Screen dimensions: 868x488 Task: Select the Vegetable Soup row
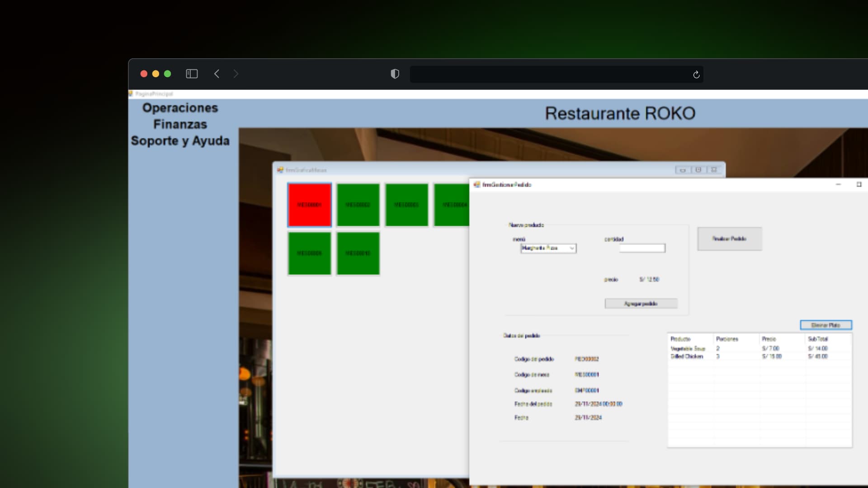pos(759,348)
